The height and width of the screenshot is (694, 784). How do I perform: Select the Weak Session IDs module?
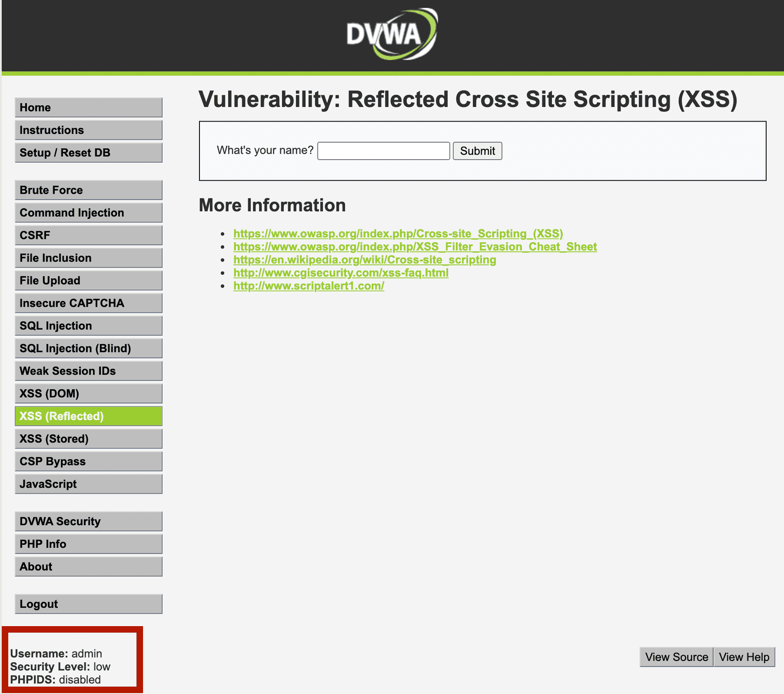click(88, 371)
